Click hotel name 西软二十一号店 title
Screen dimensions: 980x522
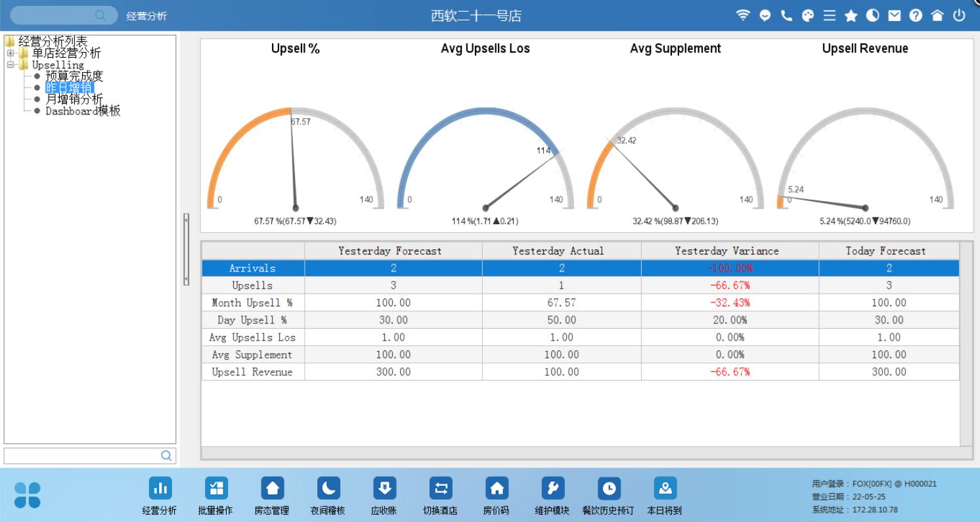(476, 16)
